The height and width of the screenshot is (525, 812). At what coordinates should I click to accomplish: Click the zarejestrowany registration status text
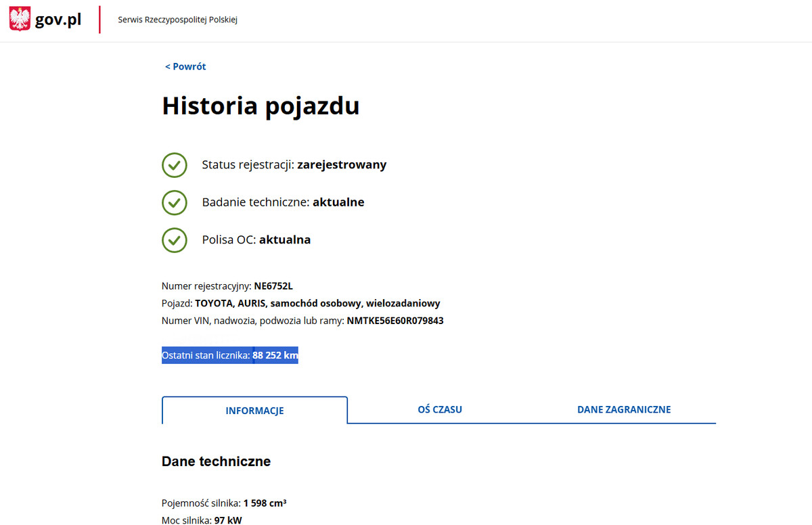coord(342,164)
